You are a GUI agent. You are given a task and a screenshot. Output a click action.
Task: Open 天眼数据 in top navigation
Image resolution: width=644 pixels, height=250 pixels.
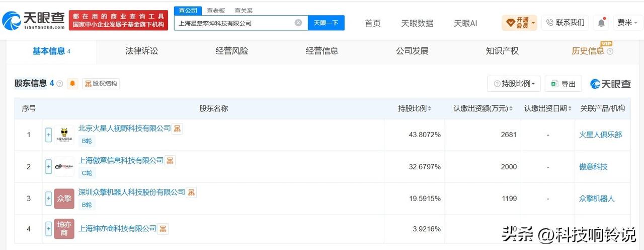[x=417, y=23]
